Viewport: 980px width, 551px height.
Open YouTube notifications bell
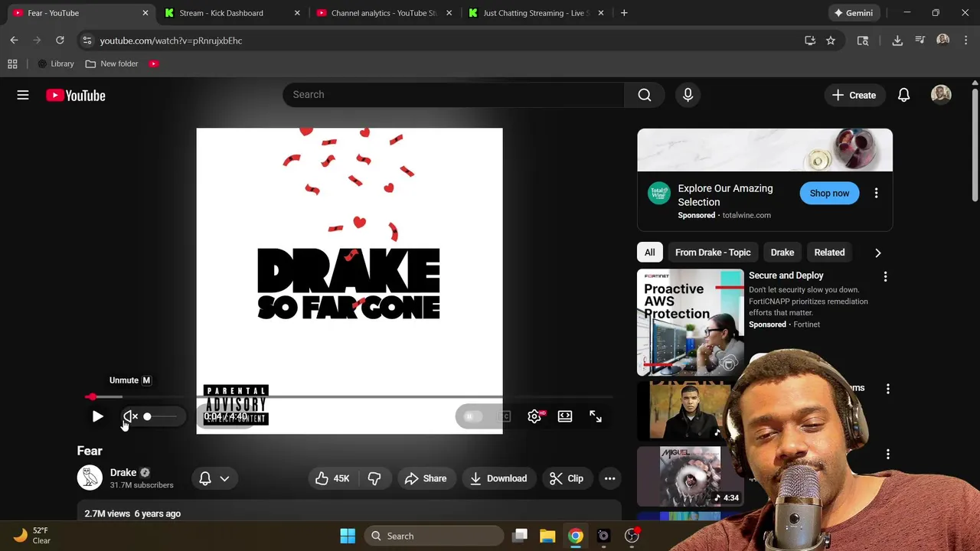pos(903,95)
